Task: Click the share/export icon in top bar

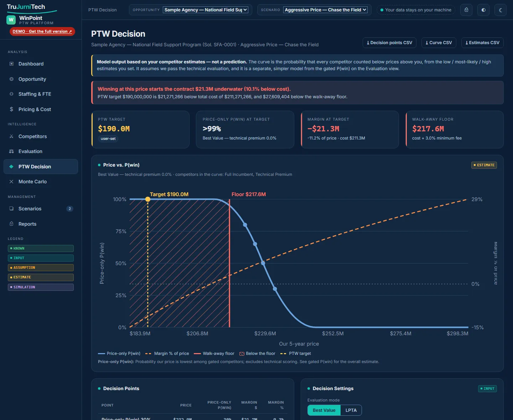Action: click(466, 10)
